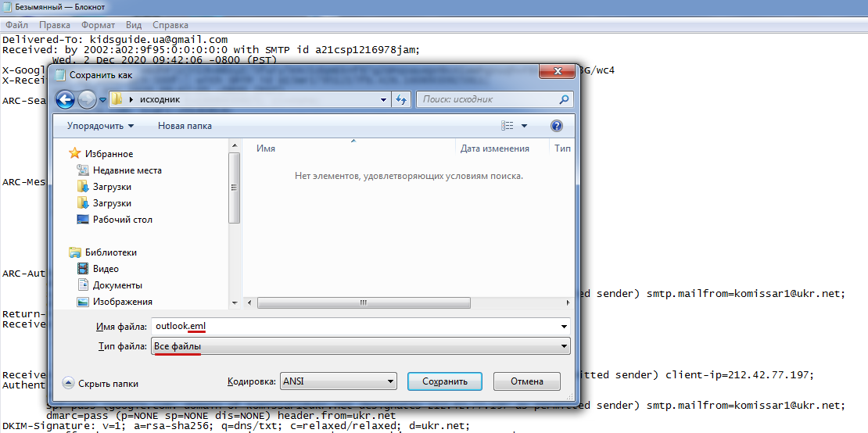Select the Изображения library

pyautogui.click(x=122, y=302)
